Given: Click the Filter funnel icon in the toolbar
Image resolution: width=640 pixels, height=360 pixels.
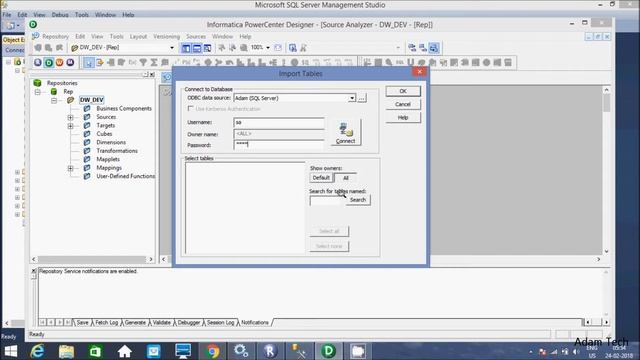Looking at the screenshot, I should pyautogui.click(x=143, y=62).
